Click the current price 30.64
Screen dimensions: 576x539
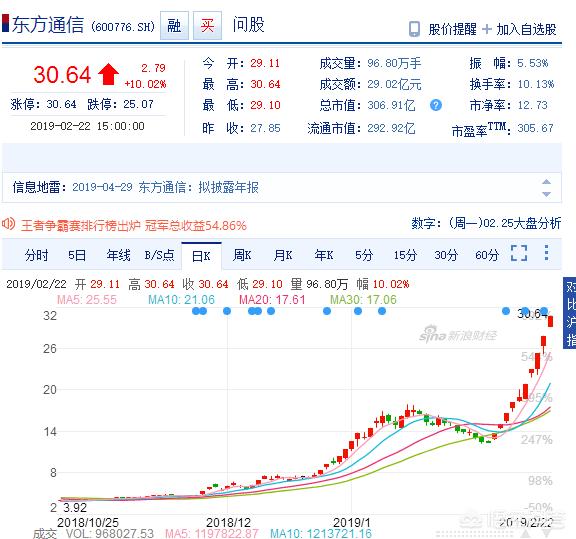click(62, 75)
